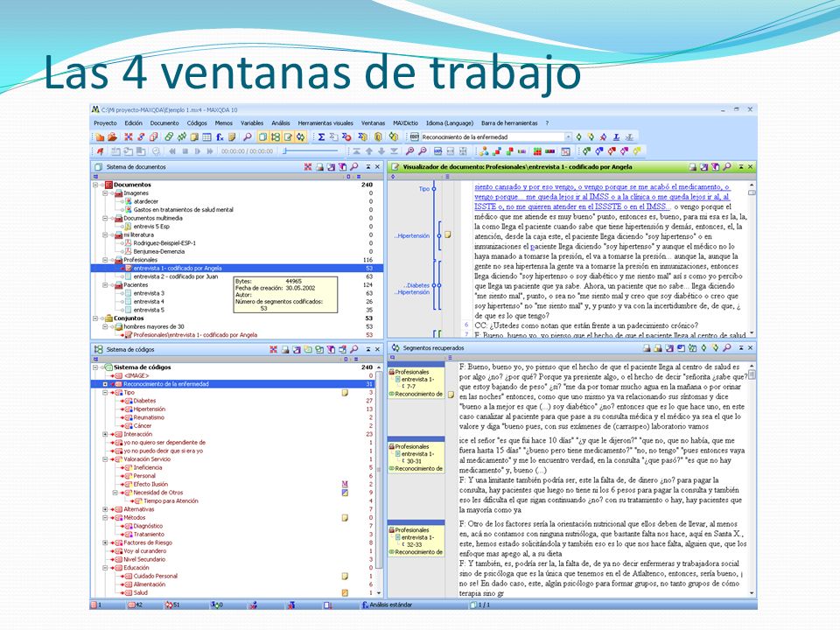This screenshot has width=840, height=630.
Task: Toggle the Segmentos recuperados window button in toolbar
Action: [x=301, y=137]
